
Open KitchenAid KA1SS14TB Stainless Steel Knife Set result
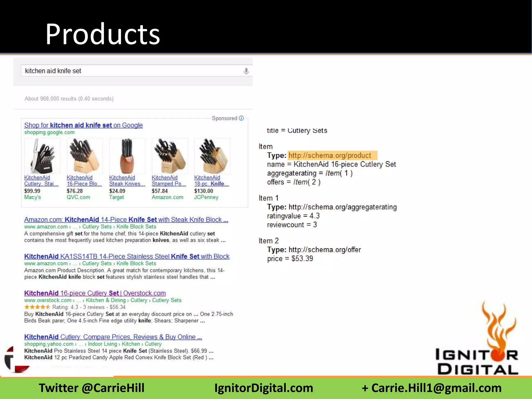(127, 256)
